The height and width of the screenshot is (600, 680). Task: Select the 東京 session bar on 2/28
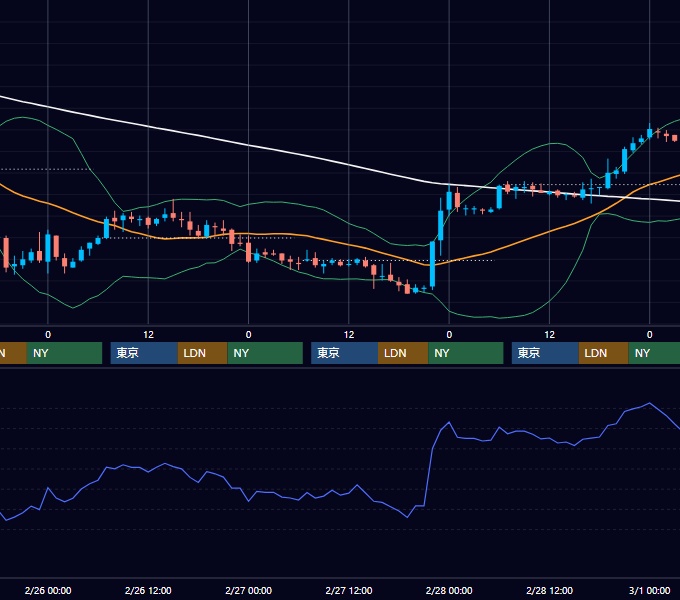[545, 353]
